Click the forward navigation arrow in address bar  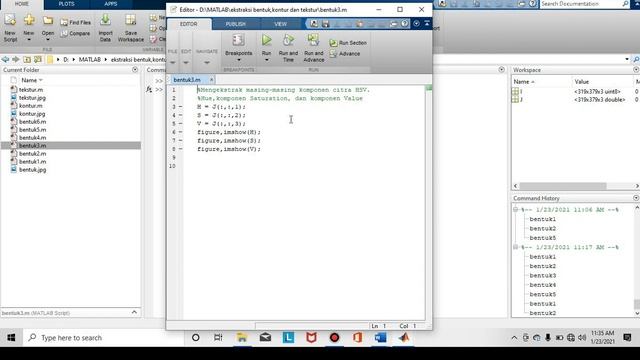tap(16, 60)
